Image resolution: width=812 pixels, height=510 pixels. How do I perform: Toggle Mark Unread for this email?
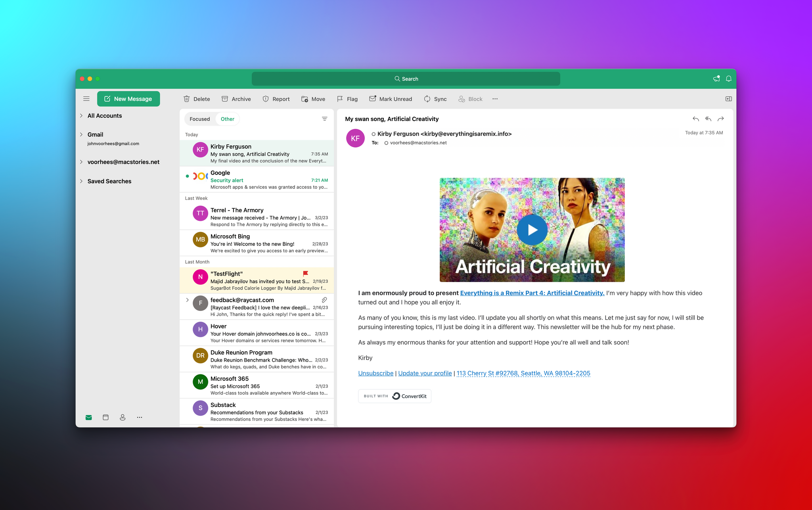pos(390,98)
